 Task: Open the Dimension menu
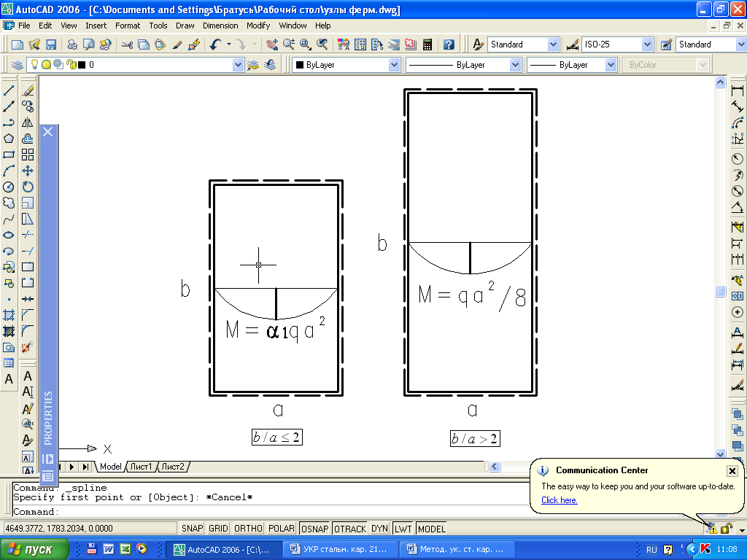[x=220, y=26]
